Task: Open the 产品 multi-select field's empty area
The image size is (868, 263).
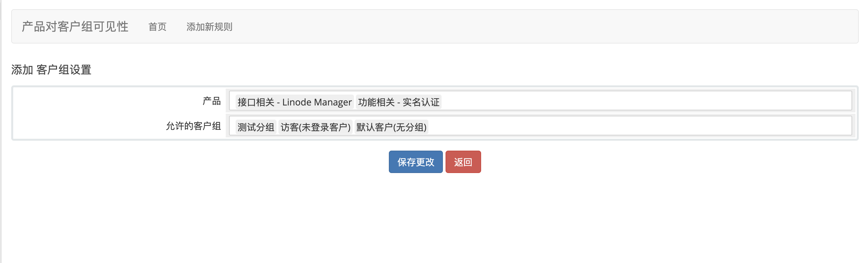Action: click(640, 101)
